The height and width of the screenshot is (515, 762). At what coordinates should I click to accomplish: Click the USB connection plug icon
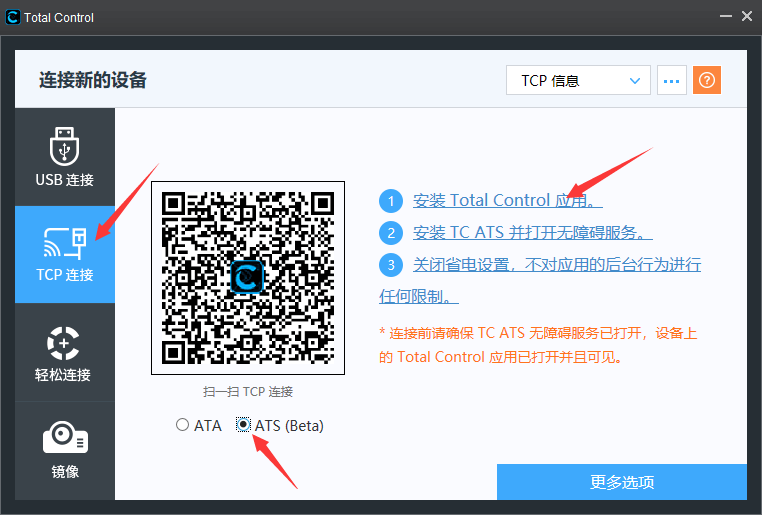click(x=64, y=146)
